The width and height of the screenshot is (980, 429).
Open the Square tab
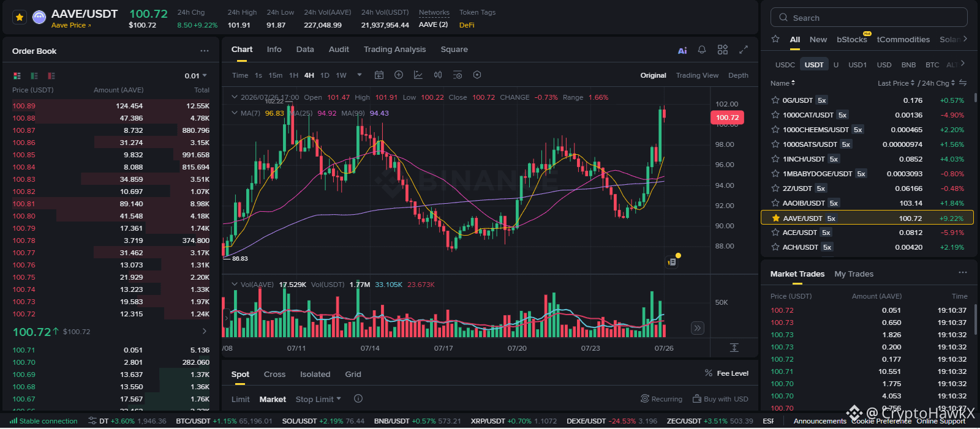click(x=454, y=50)
